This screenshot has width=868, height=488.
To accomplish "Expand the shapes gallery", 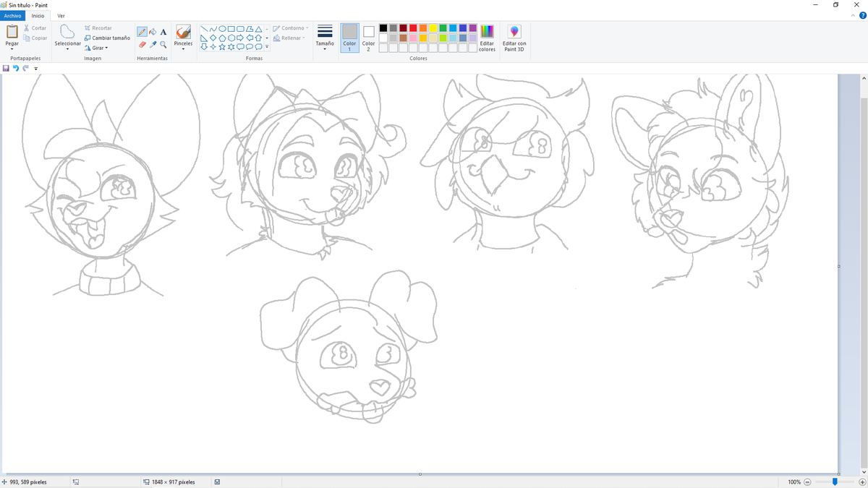I will (267, 47).
